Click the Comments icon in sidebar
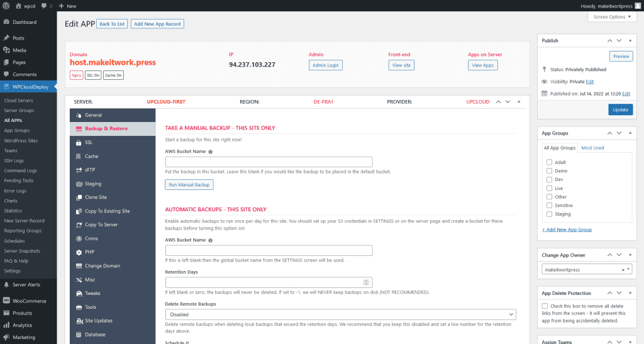This screenshot has width=644, height=344. (6, 74)
